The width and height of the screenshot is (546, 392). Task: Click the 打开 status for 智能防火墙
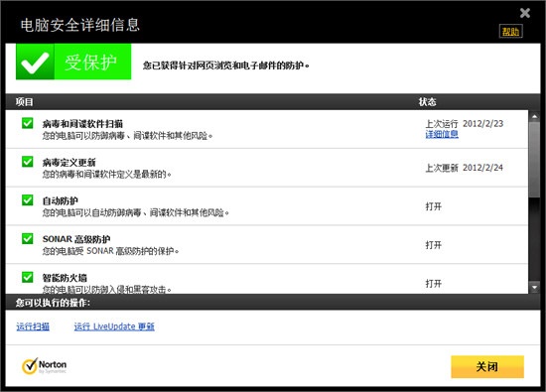(434, 284)
